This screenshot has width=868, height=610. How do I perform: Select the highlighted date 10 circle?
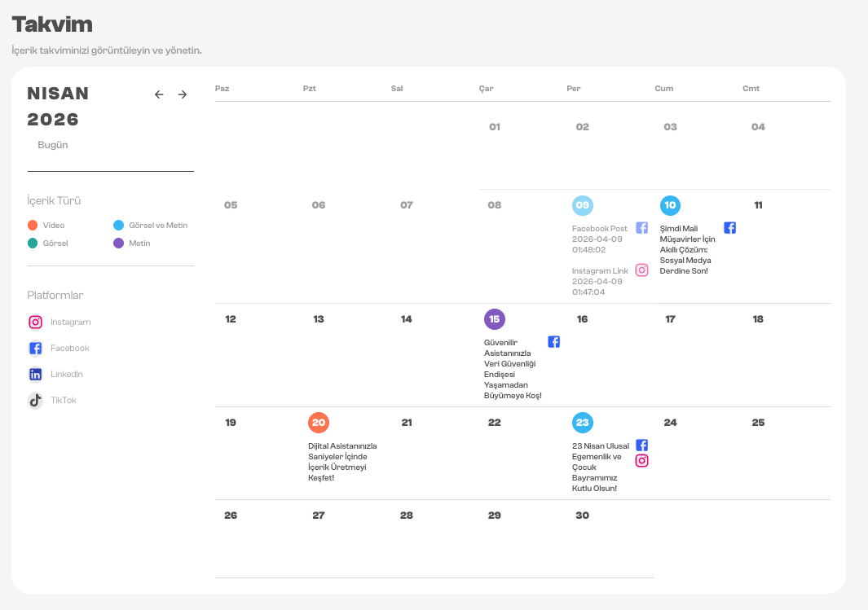click(671, 205)
